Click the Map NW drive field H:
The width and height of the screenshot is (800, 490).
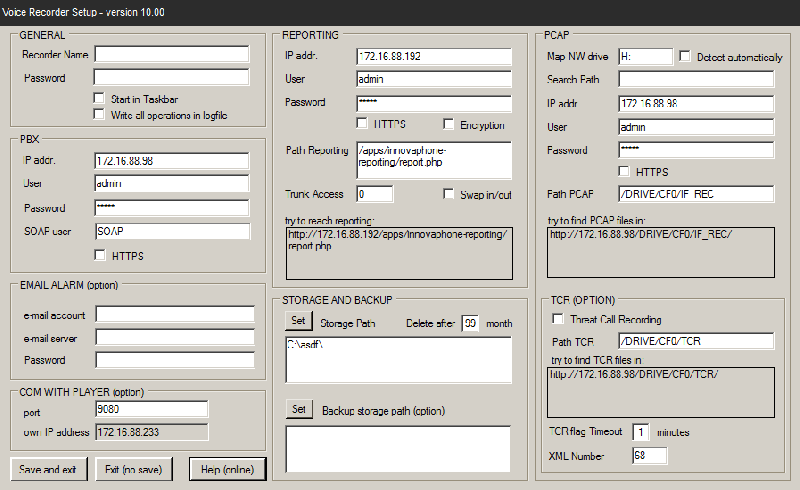coord(645,57)
